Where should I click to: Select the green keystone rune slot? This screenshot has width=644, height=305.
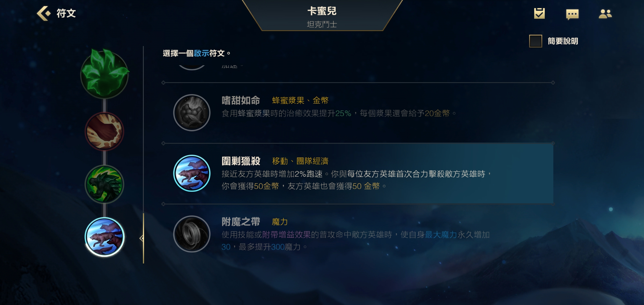(x=105, y=74)
